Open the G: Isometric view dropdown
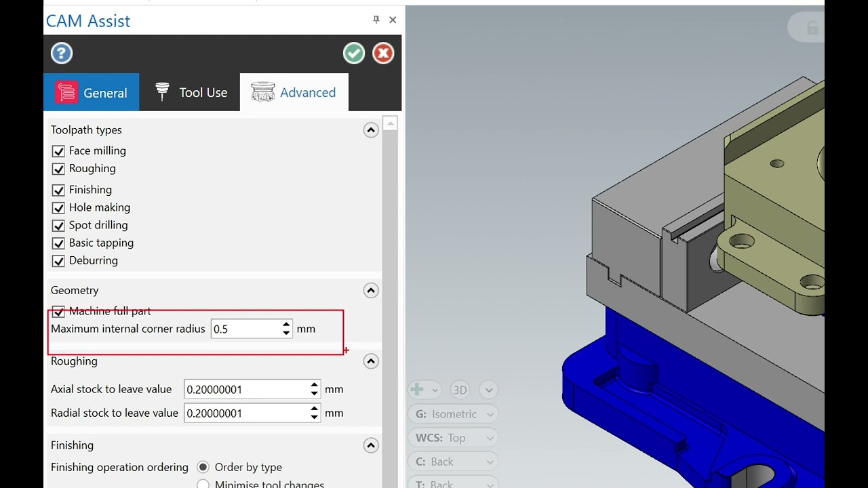 pyautogui.click(x=452, y=414)
